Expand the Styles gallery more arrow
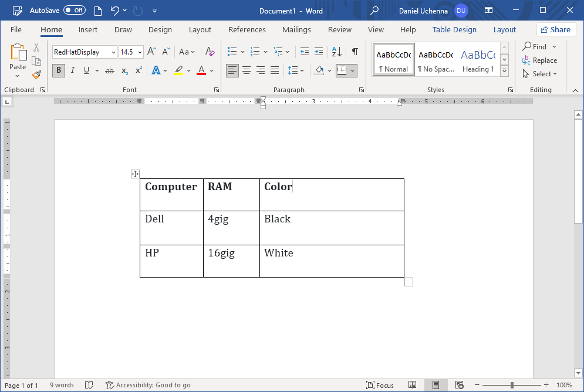The width and height of the screenshot is (584, 392). tap(504, 70)
